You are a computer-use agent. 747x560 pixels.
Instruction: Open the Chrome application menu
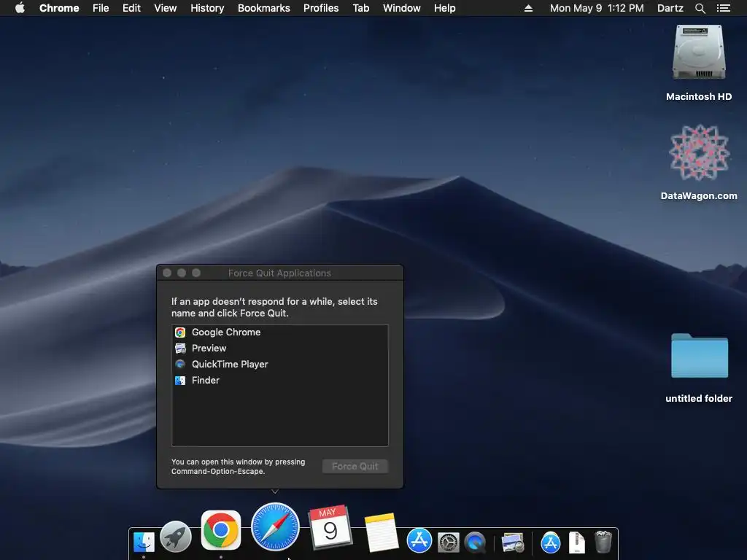[59, 8]
